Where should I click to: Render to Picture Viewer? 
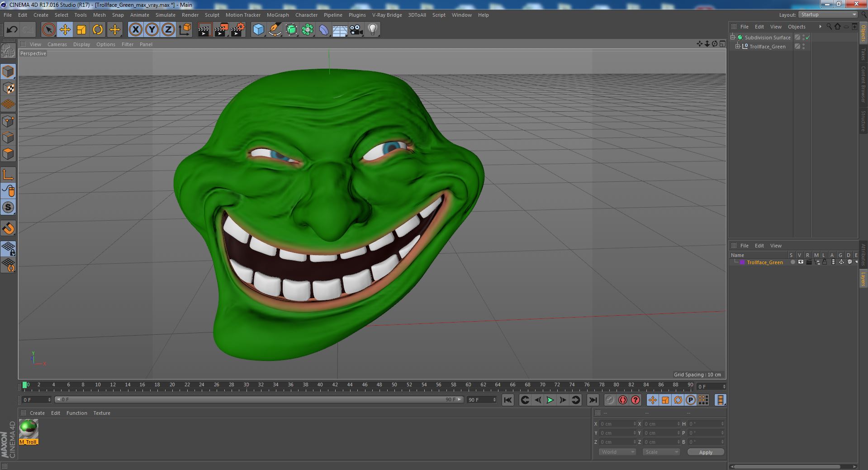(221, 30)
